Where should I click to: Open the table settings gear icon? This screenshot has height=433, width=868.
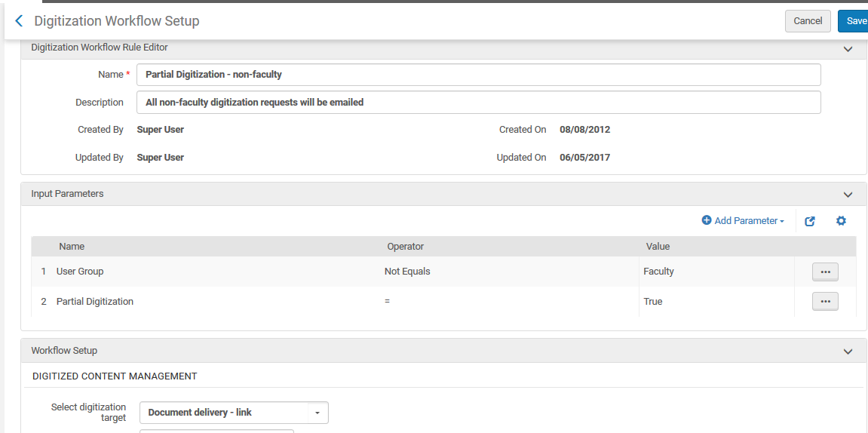[x=842, y=221]
